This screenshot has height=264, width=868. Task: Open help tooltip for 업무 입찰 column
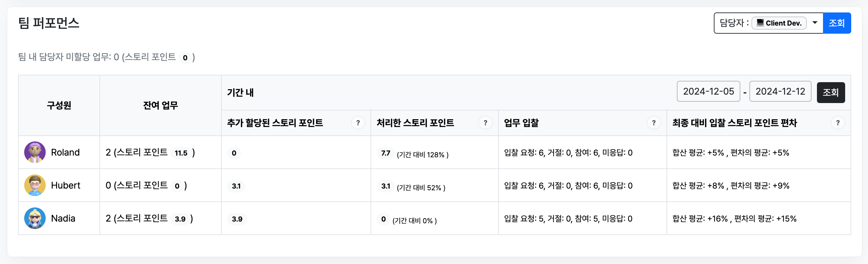(x=654, y=123)
